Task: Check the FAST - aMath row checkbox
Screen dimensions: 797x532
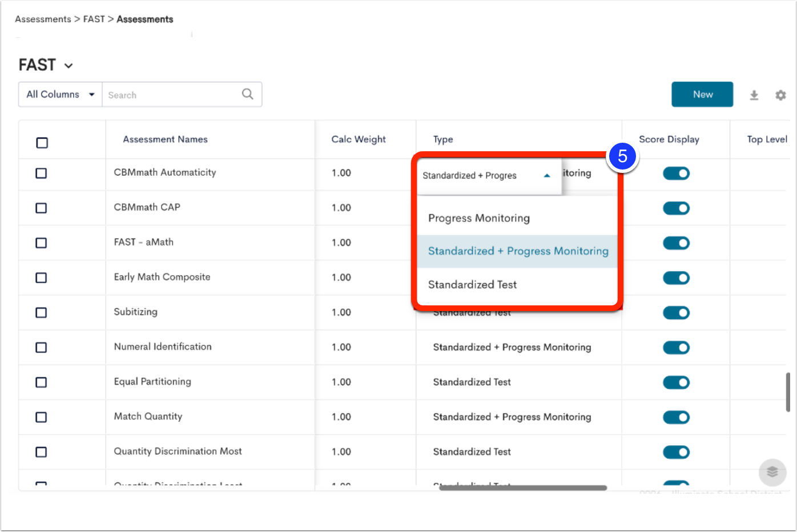Action: tap(41, 243)
